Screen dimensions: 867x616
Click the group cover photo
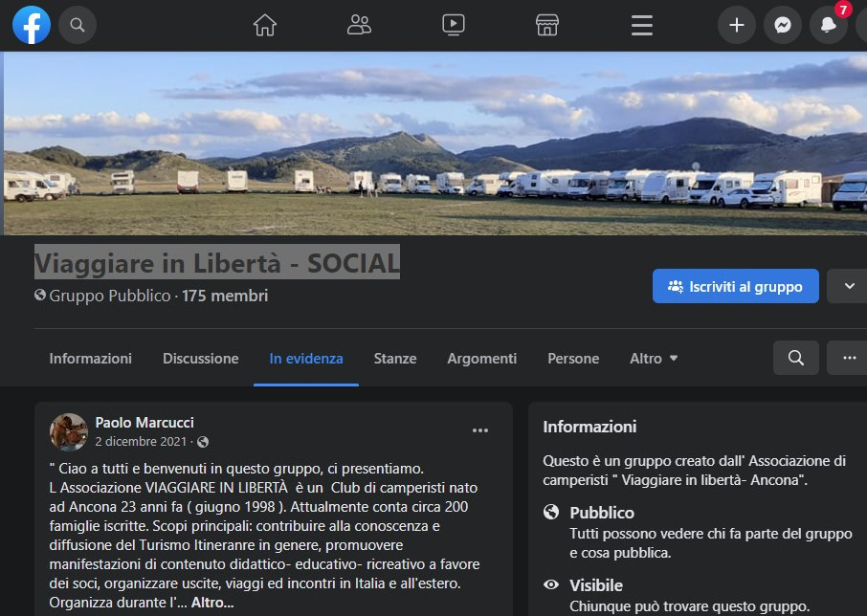(434, 143)
